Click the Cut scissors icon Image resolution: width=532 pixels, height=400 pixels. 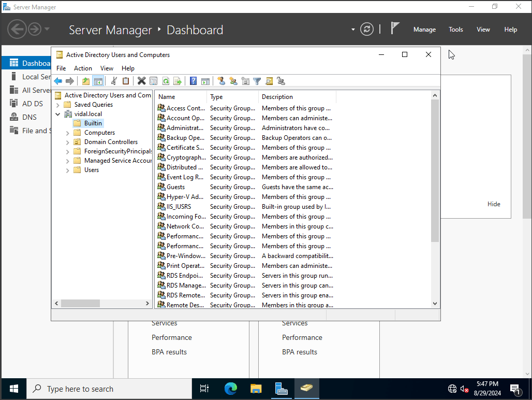(x=114, y=81)
